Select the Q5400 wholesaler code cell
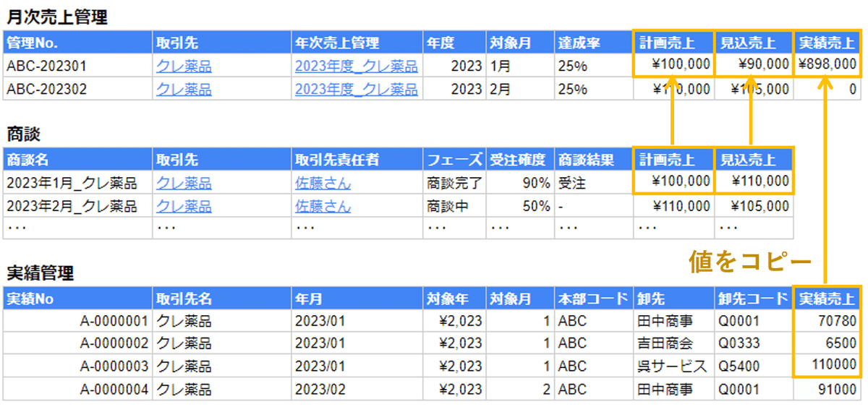The image size is (868, 407). (754, 367)
